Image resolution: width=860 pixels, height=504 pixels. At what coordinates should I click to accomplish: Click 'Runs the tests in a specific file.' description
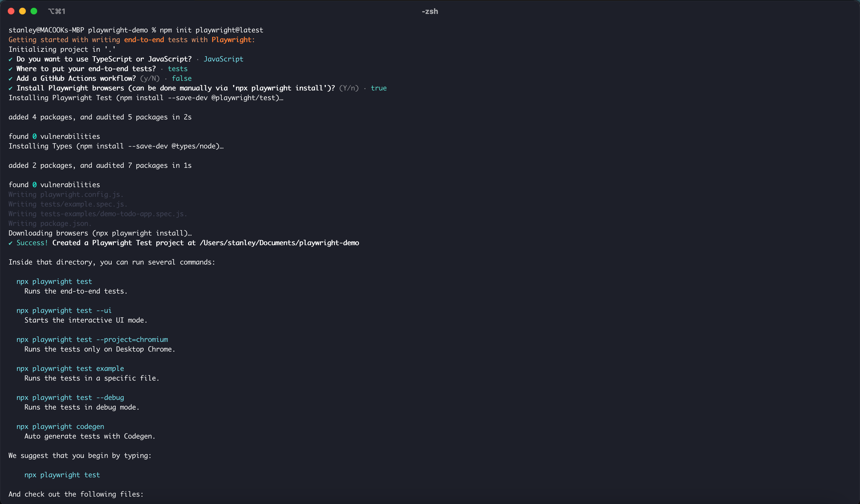point(92,378)
